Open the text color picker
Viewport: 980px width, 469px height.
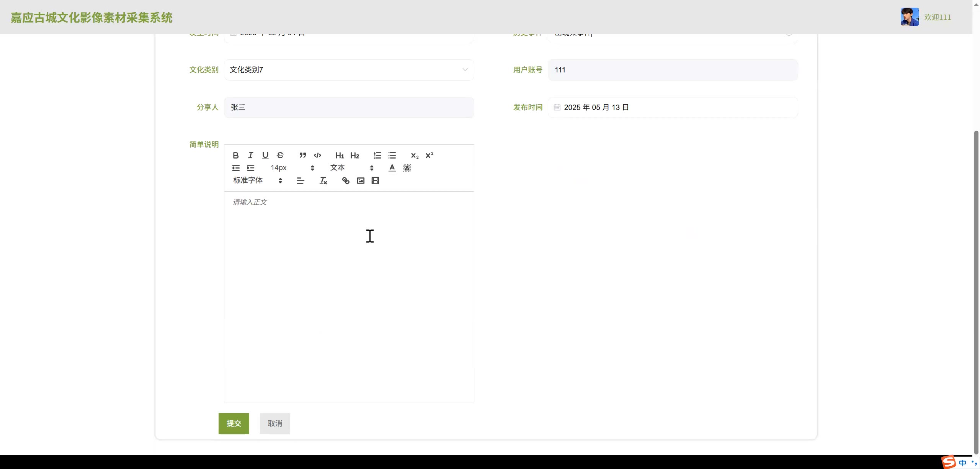pos(392,168)
